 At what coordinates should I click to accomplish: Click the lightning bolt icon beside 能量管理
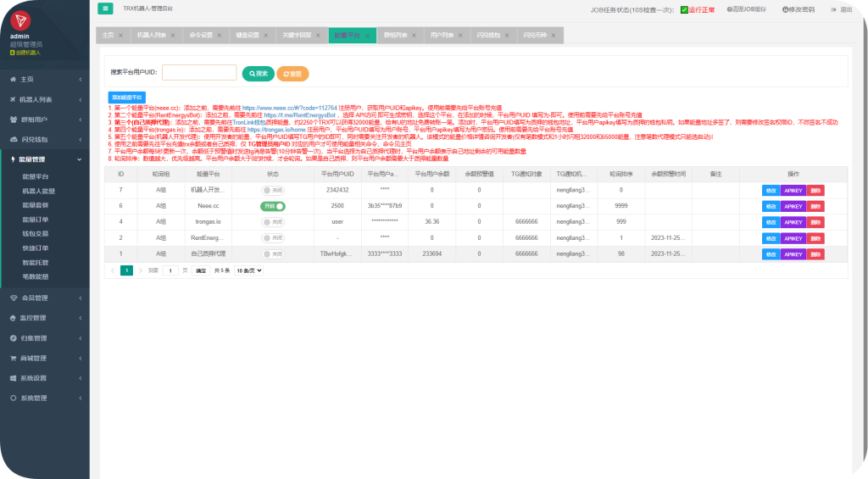(14, 159)
